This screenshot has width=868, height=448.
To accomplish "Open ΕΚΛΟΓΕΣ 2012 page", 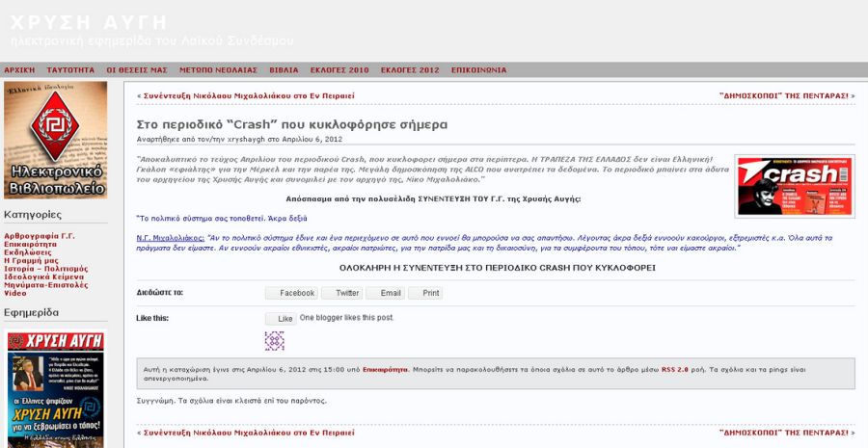I will (410, 70).
